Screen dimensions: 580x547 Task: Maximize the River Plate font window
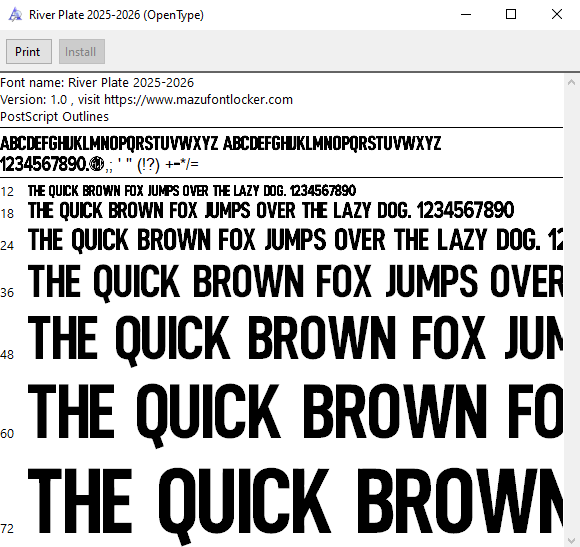point(511,14)
